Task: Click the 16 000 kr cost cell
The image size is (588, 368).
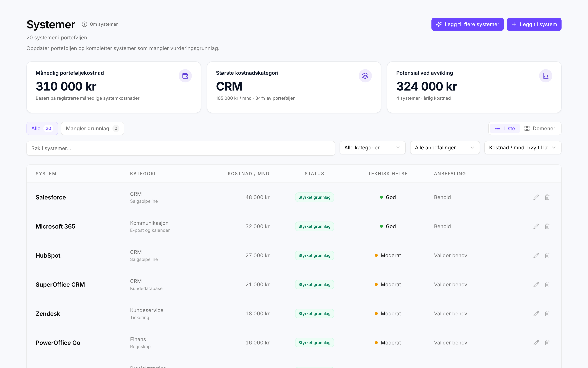Action: [257, 343]
